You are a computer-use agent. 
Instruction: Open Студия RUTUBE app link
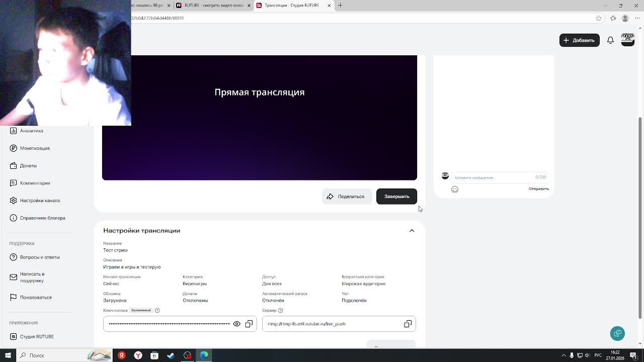37,336
